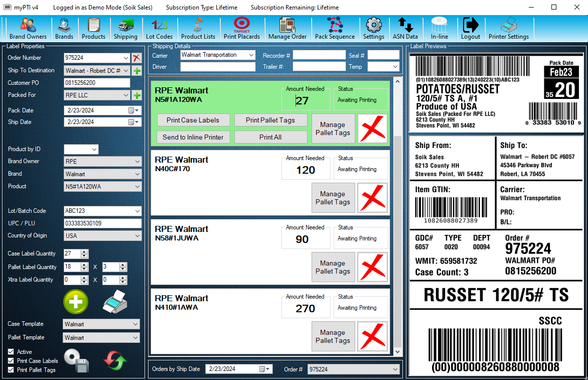Manage Pallet Tags for N40C#170
The image size is (588, 380).
pos(333,198)
